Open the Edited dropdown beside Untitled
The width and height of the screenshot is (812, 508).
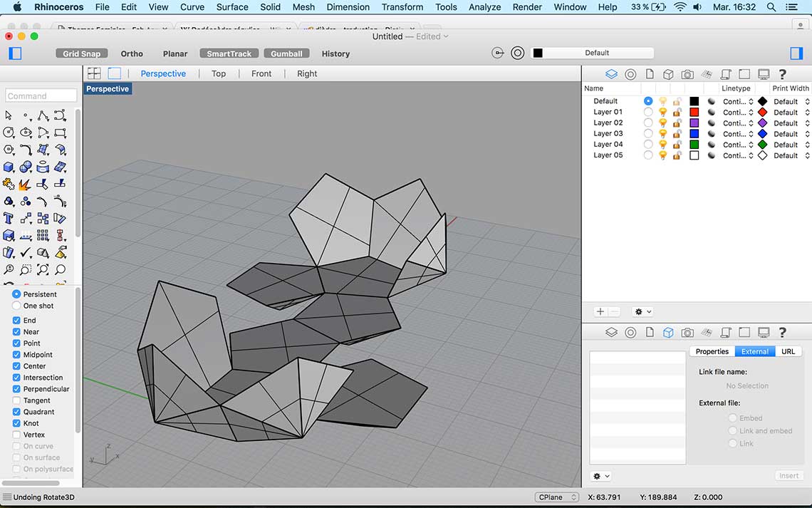432,36
